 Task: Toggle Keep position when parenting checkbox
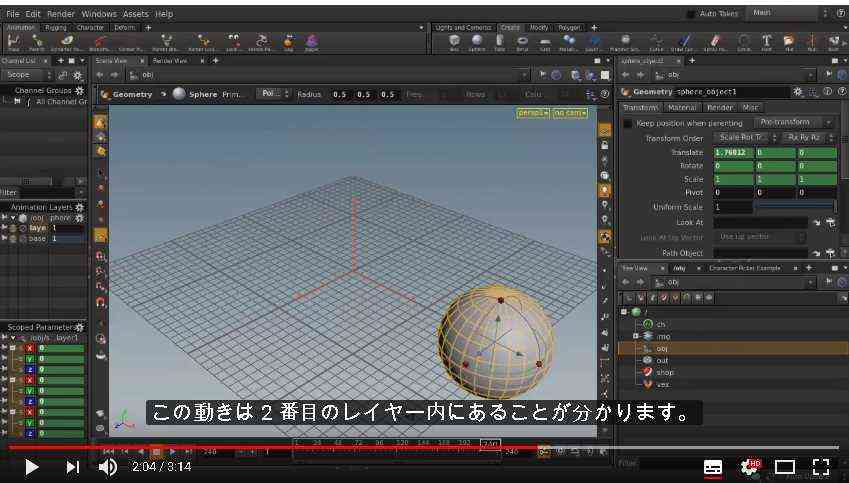628,123
